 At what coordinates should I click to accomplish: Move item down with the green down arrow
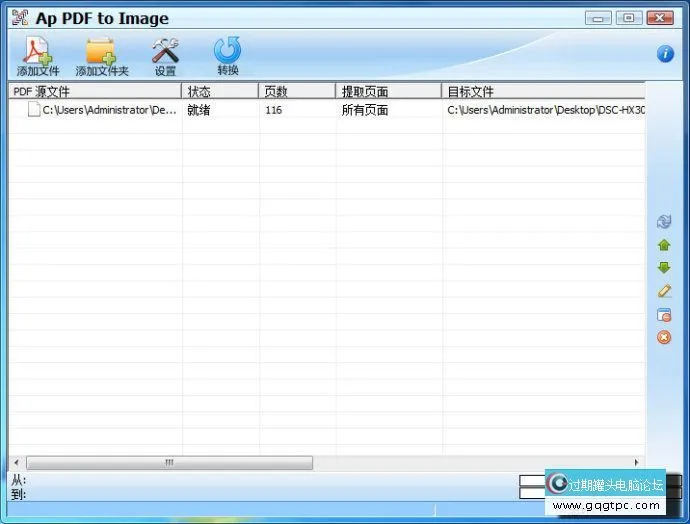(664, 267)
